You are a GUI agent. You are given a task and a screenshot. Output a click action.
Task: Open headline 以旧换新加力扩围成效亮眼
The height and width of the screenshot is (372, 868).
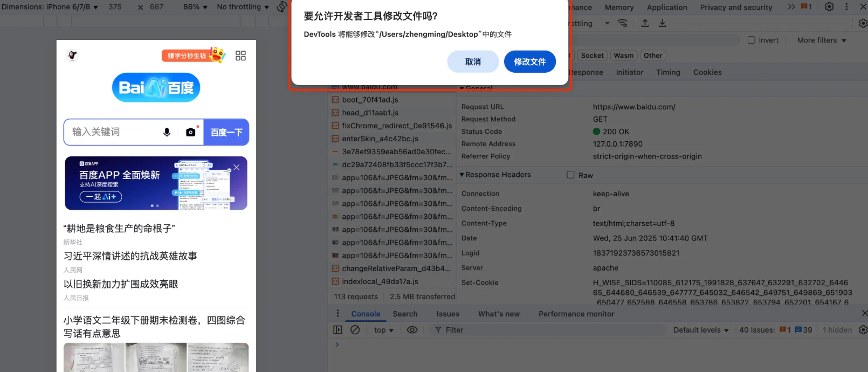click(121, 284)
